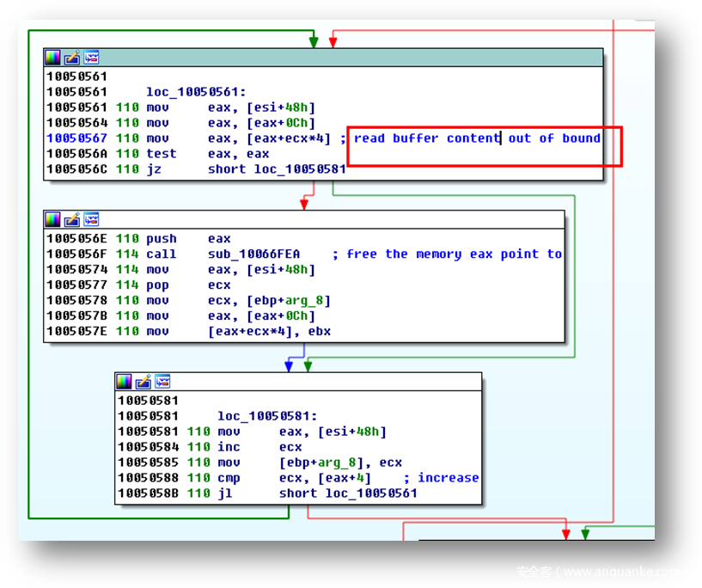The height and width of the screenshot is (588, 702).
Task: Click operand [eax+ecx*4] at 10050567
Action: (289, 138)
